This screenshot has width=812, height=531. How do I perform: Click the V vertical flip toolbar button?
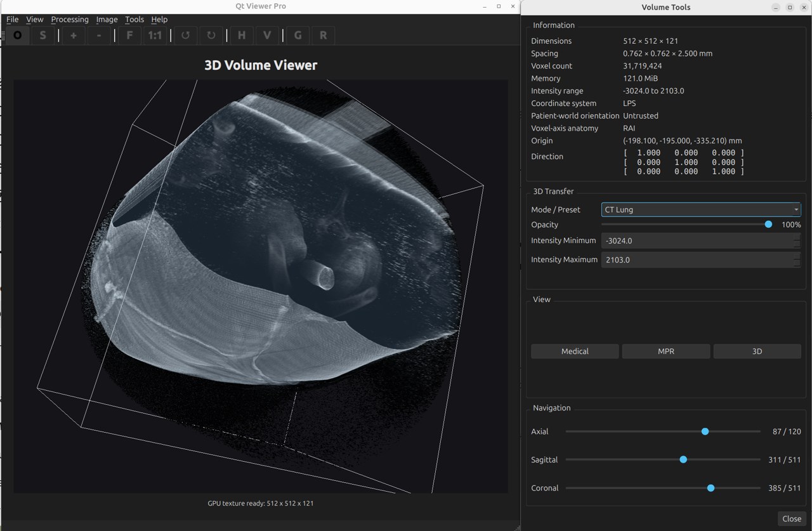click(x=267, y=36)
